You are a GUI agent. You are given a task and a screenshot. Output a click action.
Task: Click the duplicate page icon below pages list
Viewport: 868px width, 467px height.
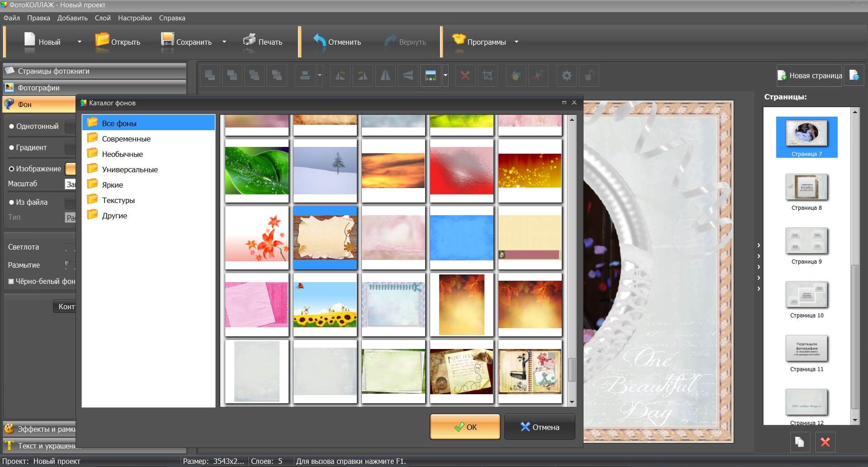pos(800,442)
